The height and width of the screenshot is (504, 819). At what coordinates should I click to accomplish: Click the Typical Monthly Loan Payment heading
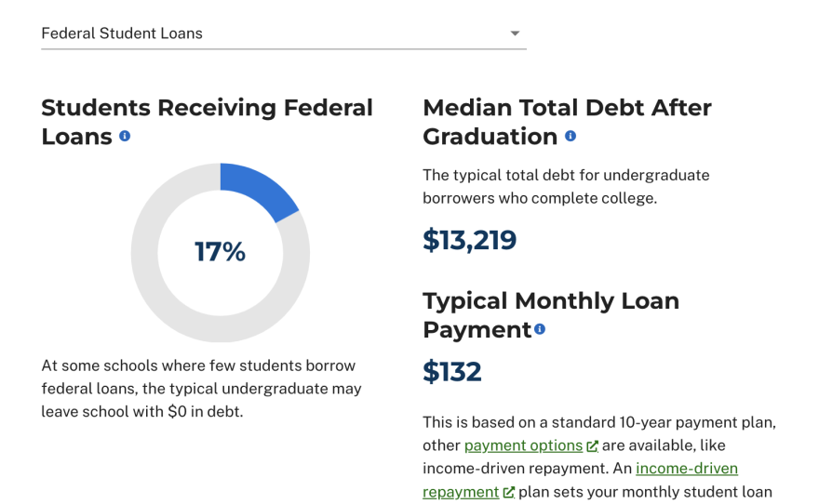pos(551,301)
